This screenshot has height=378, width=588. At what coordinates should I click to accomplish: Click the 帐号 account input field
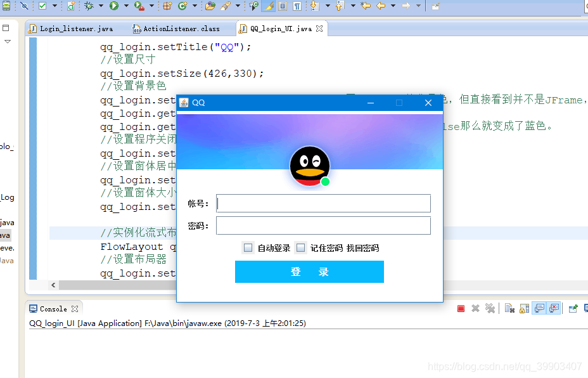(323, 203)
